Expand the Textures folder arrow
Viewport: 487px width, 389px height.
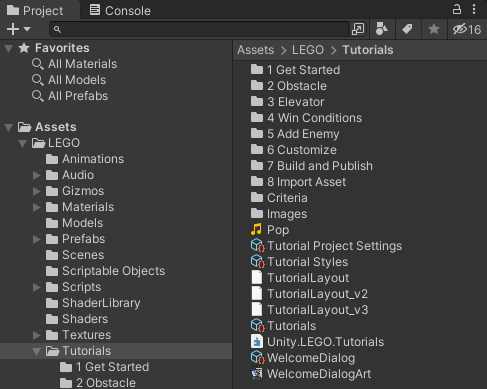click(x=37, y=335)
